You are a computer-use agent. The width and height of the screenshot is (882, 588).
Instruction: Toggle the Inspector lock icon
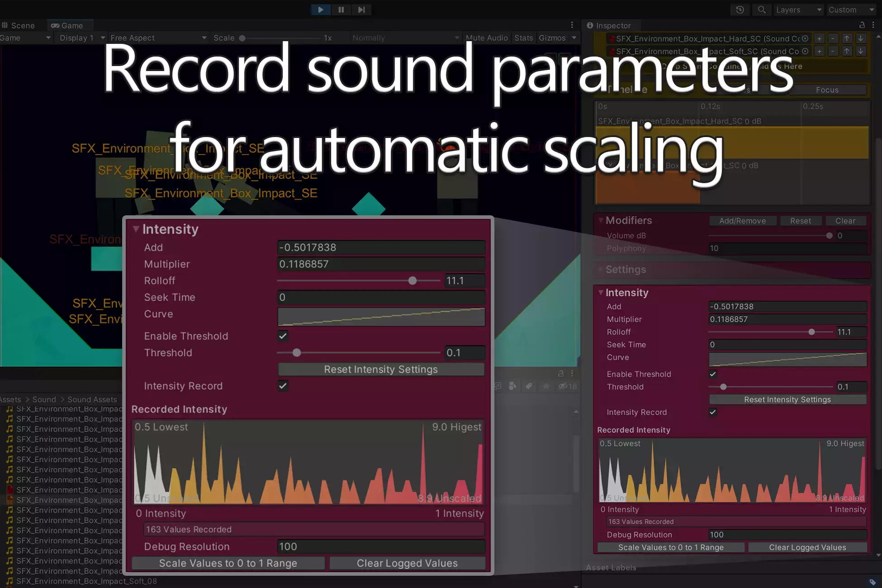pyautogui.click(x=862, y=25)
